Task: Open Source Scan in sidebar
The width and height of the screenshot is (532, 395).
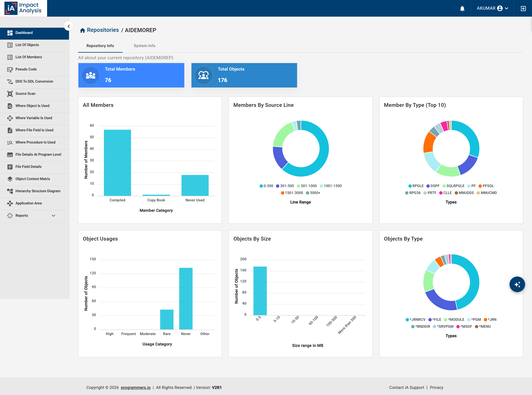Action: [34, 93]
